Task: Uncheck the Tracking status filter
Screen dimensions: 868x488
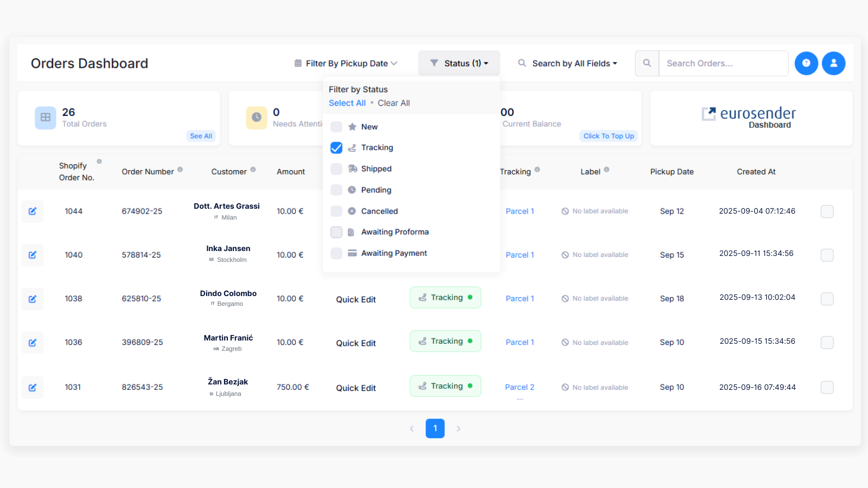Action: coord(336,147)
